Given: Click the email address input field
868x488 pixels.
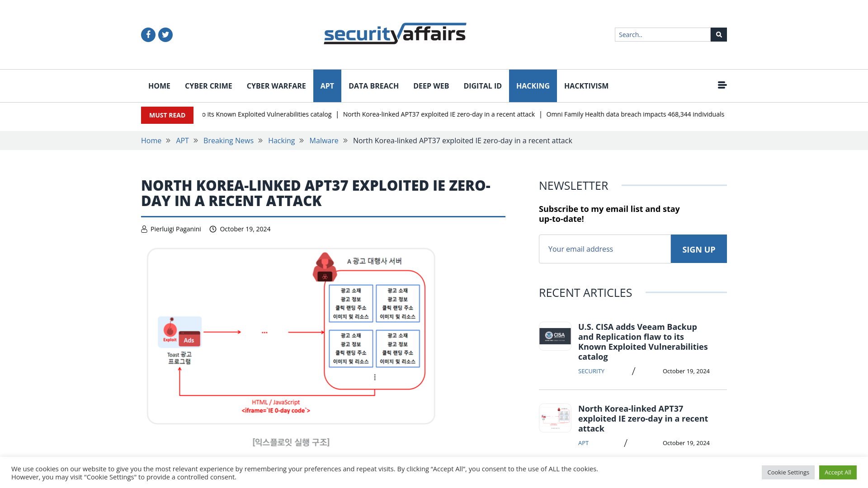Looking at the screenshot, I should point(604,249).
